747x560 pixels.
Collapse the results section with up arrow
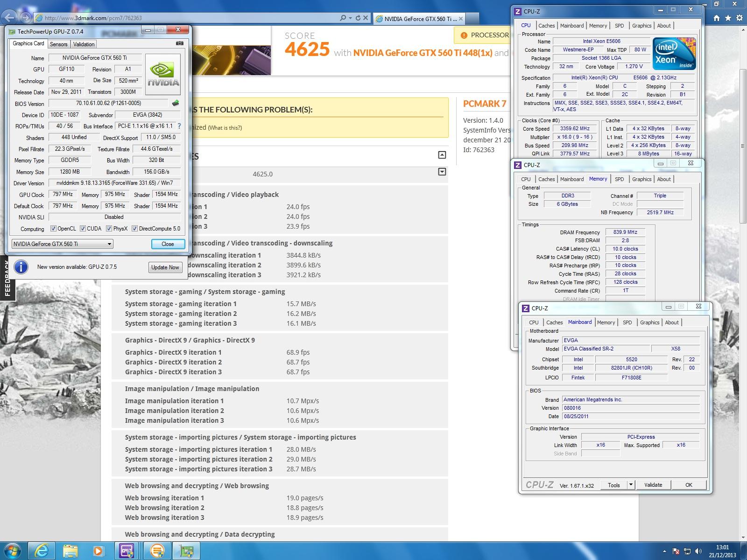[x=442, y=155]
